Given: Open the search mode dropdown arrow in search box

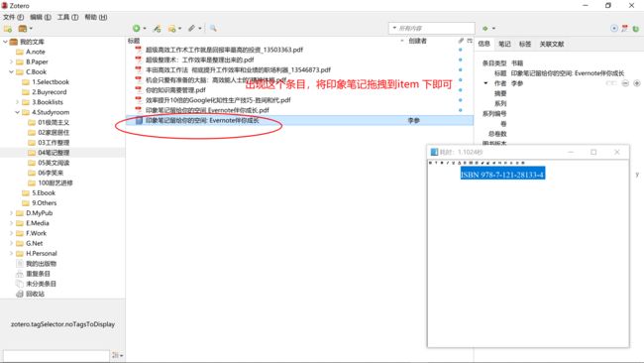Looking at the screenshot, I should (x=394, y=28).
